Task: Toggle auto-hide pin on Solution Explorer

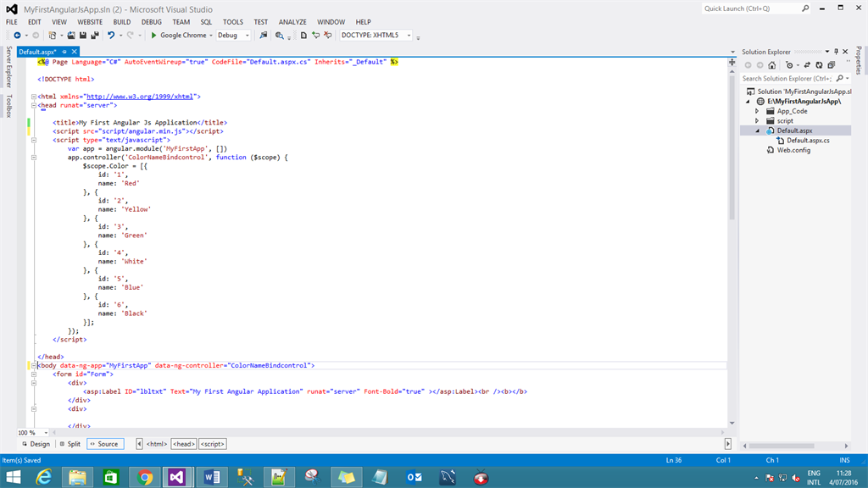Action: pyautogui.click(x=836, y=52)
